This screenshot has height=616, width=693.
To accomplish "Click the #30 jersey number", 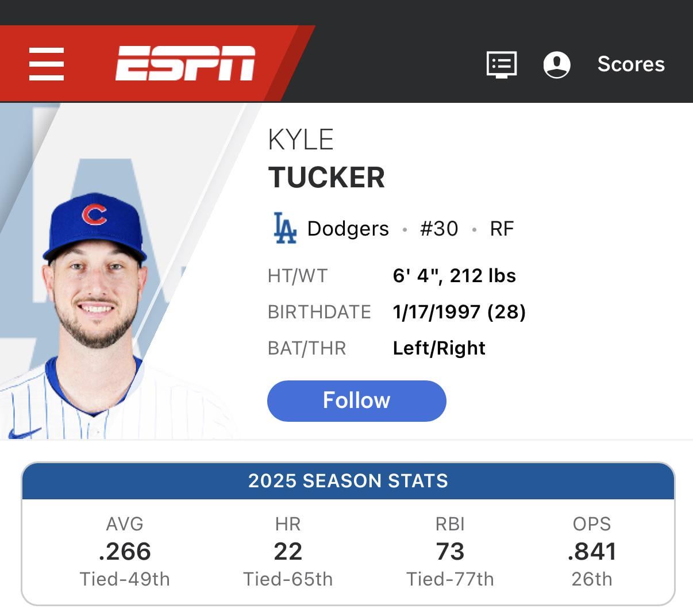I will click(x=439, y=229).
